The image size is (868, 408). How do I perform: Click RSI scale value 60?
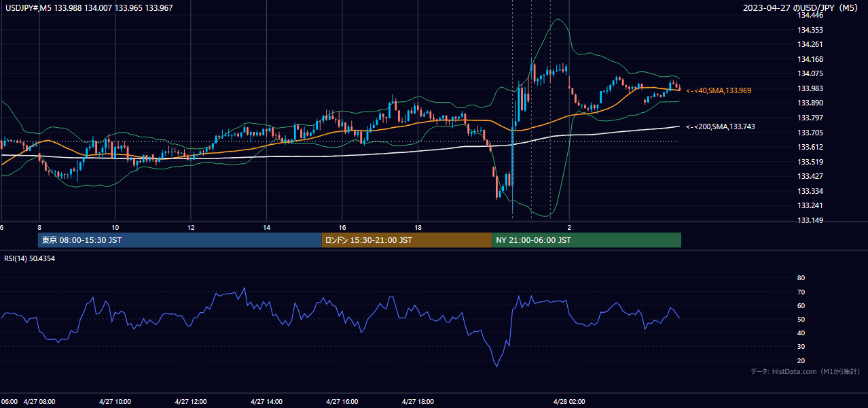[801, 305]
